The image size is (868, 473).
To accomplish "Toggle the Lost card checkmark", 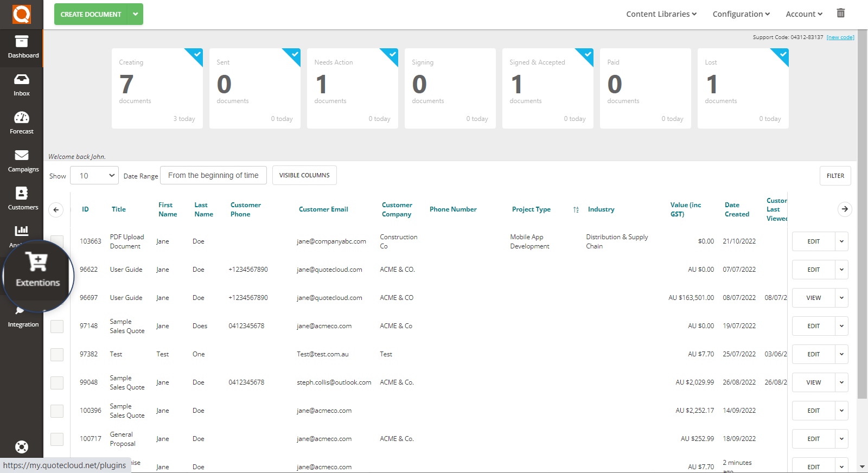I will (783, 54).
